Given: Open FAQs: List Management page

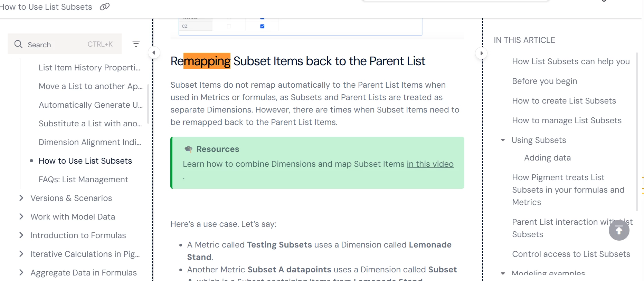Looking at the screenshot, I should [83, 180].
